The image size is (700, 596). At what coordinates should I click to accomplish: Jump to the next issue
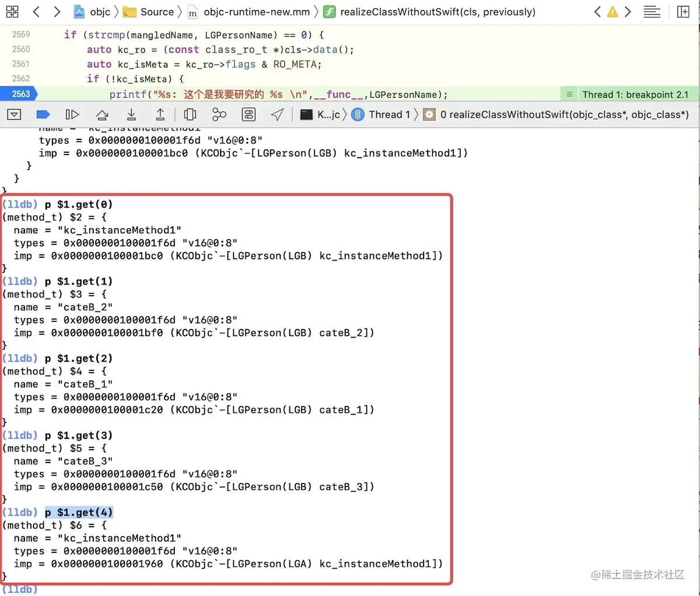628,12
